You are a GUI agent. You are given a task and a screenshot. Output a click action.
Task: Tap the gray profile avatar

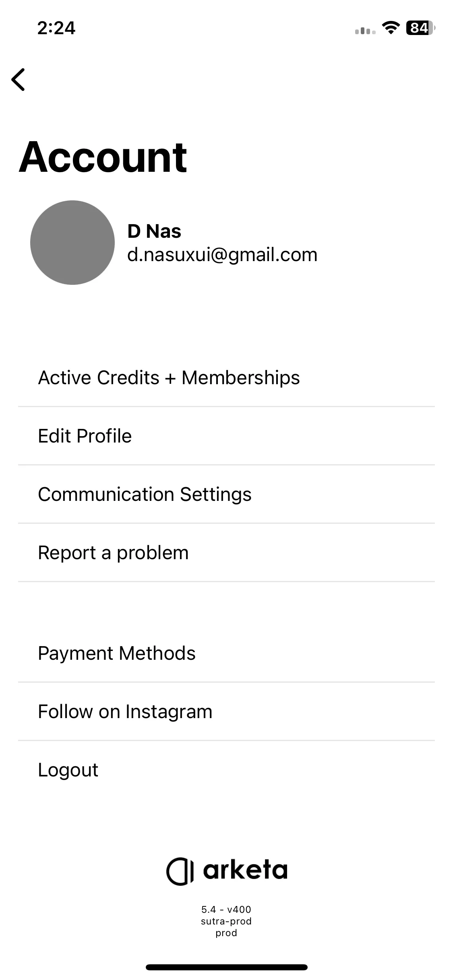click(x=72, y=243)
